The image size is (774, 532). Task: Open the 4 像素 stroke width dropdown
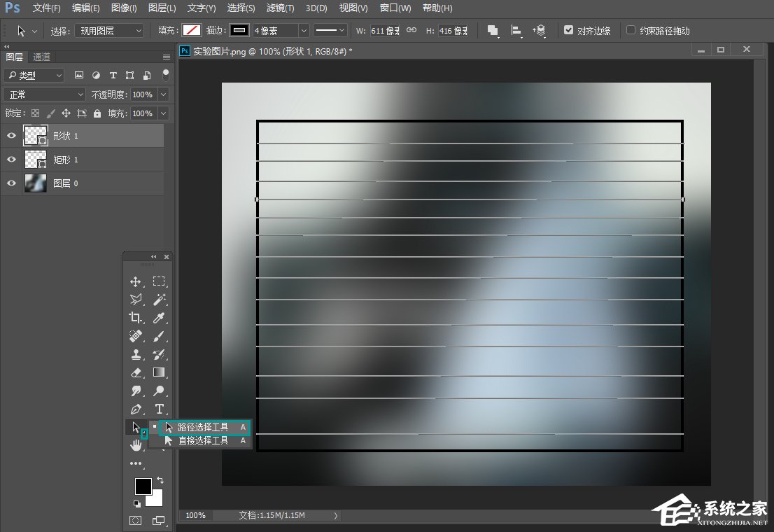click(304, 31)
